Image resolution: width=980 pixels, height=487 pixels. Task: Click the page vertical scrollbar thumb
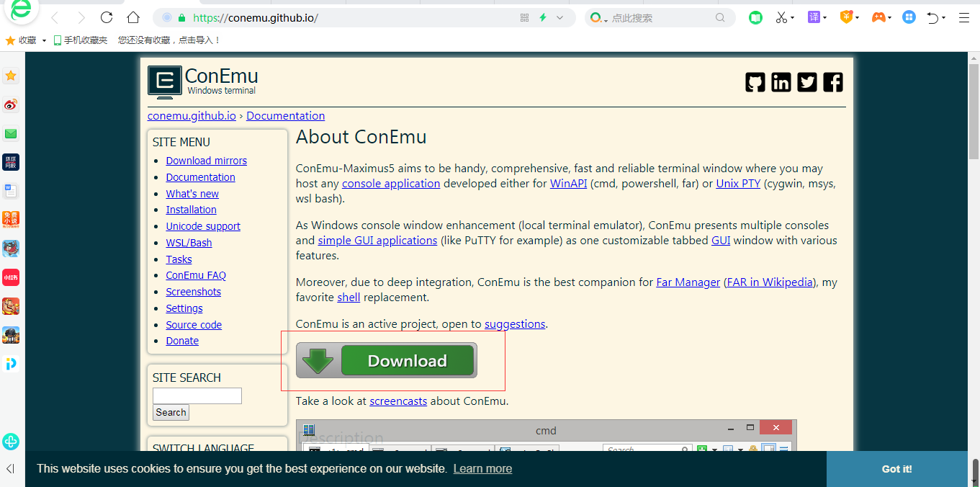coord(974,111)
